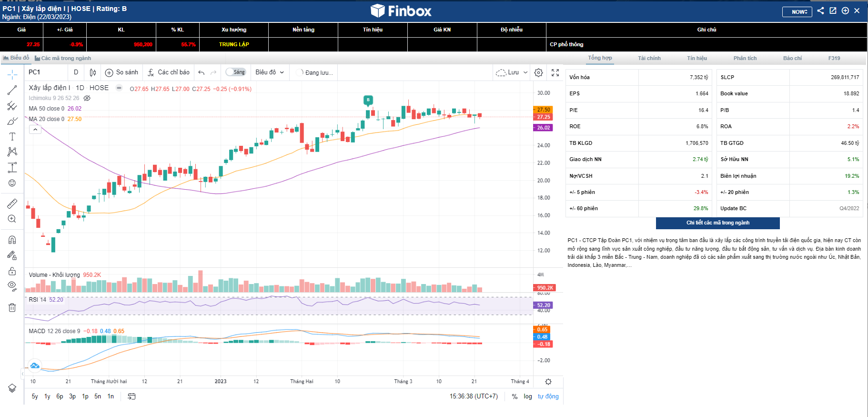Open the chart settings gear
The image size is (868, 417).
pos(538,72)
